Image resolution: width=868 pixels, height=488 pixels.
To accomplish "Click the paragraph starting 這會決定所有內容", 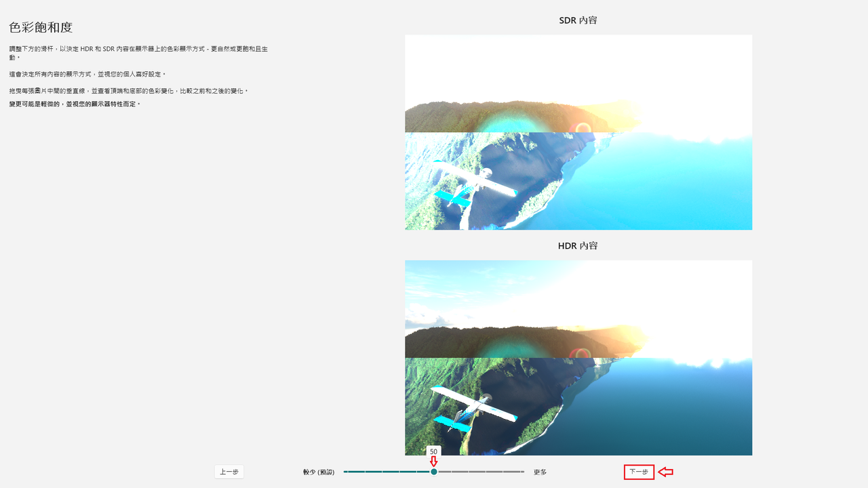I will pyautogui.click(x=87, y=74).
